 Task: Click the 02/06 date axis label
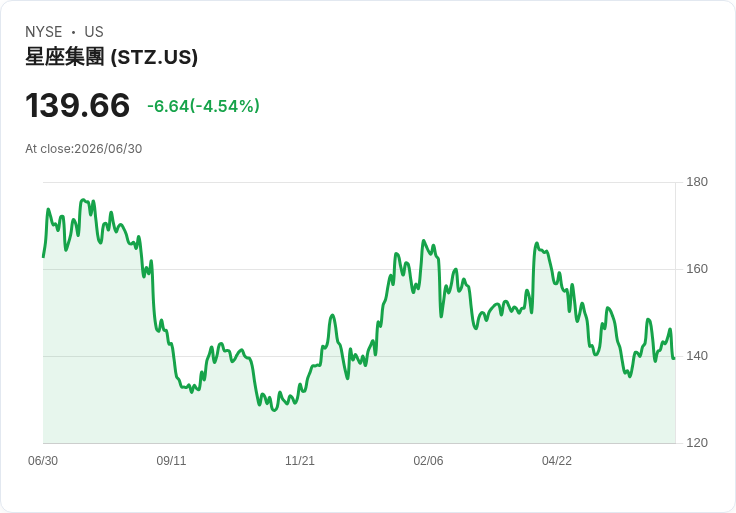(x=428, y=461)
